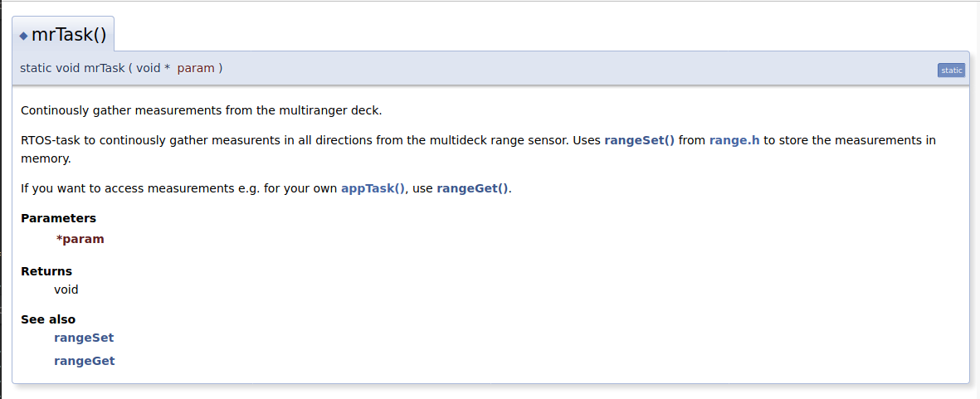980x399 pixels.
Task: Click the Parameters section heading
Action: [58, 218]
